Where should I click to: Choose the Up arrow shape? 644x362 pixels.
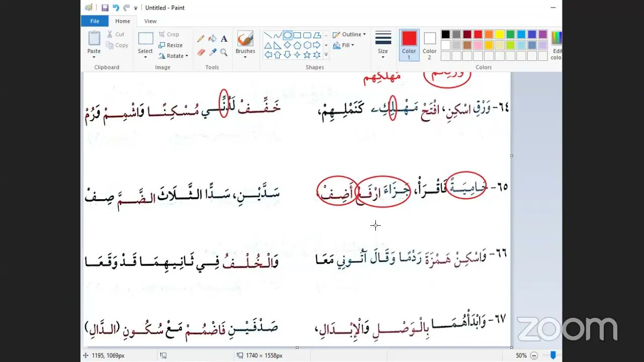[277, 54]
